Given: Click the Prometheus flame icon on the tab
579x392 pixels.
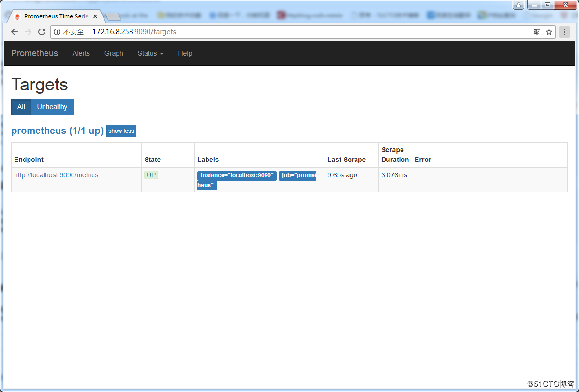Looking at the screenshot, I should 16,15.
